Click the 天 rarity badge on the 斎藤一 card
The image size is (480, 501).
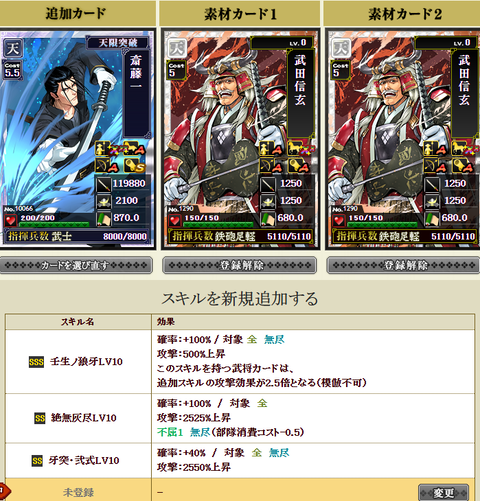point(13,48)
